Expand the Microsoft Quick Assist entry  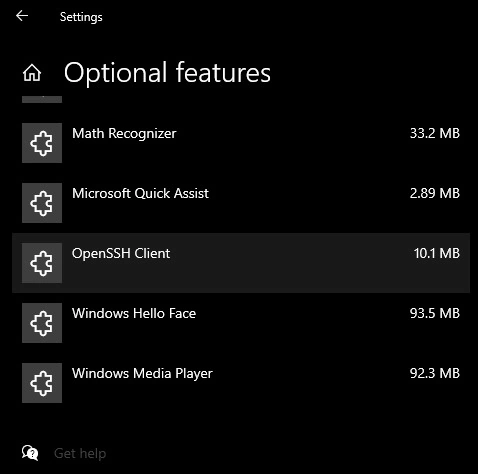click(241, 203)
